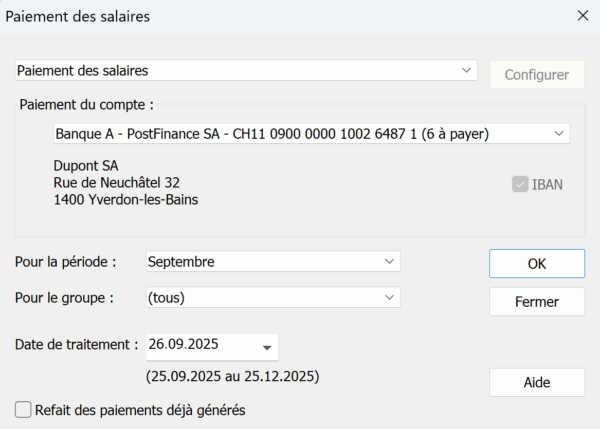Open the group dropdown showing (tous)
The width and height of the screenshot is (600, 429).
273,297
